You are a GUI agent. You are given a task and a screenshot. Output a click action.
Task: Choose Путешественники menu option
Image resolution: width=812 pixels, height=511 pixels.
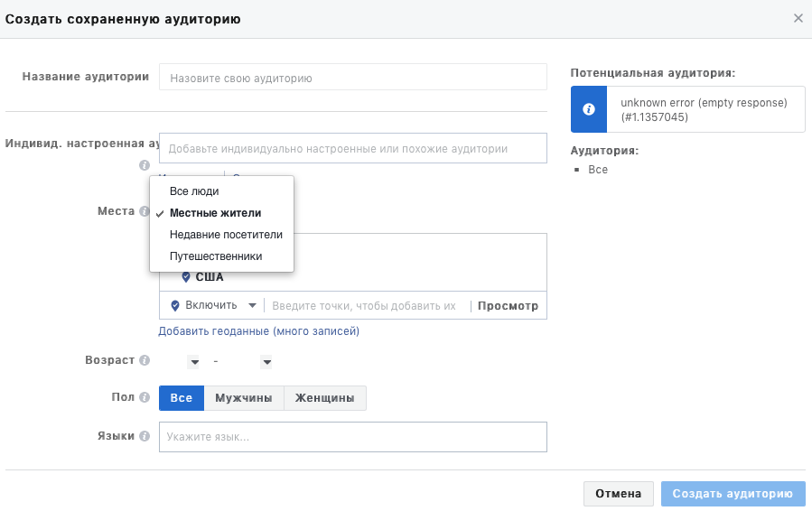(216, 256)
